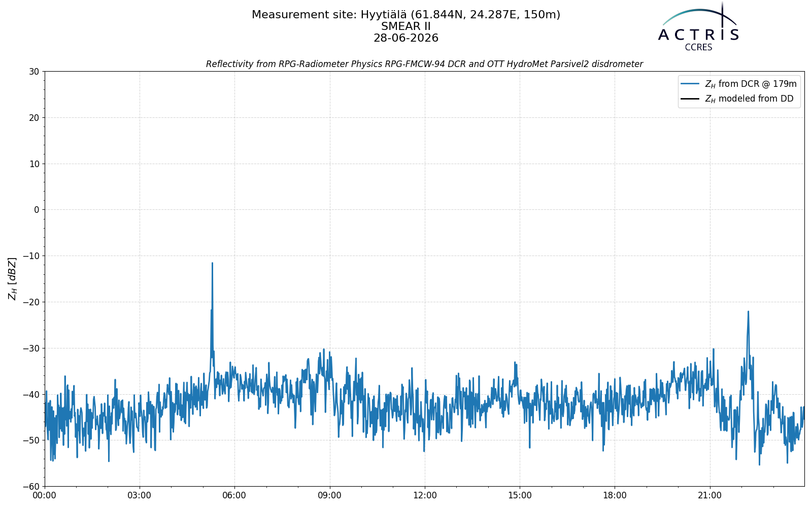Image resolution: width=812 pixels, height=508 pixels.
Task: Click the y-axis tick label '−30'
Action: point(30,348)
